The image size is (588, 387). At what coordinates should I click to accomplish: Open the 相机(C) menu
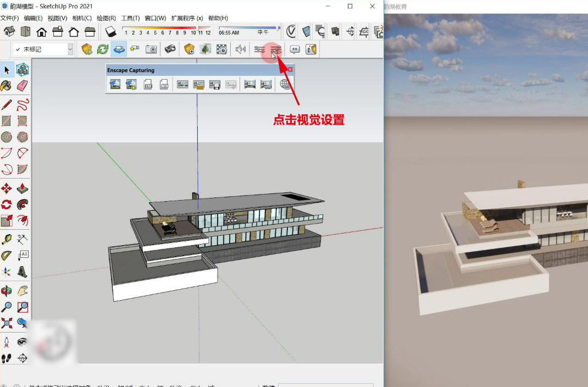pos(82,18)
